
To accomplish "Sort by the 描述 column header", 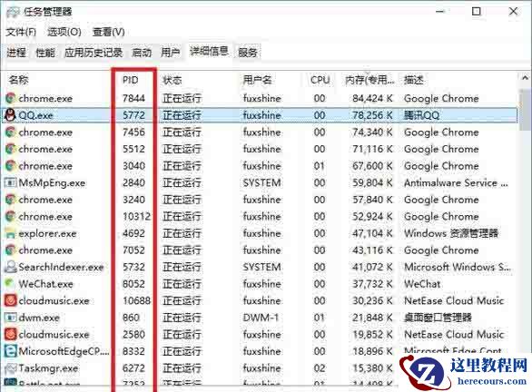I will 414,80.
